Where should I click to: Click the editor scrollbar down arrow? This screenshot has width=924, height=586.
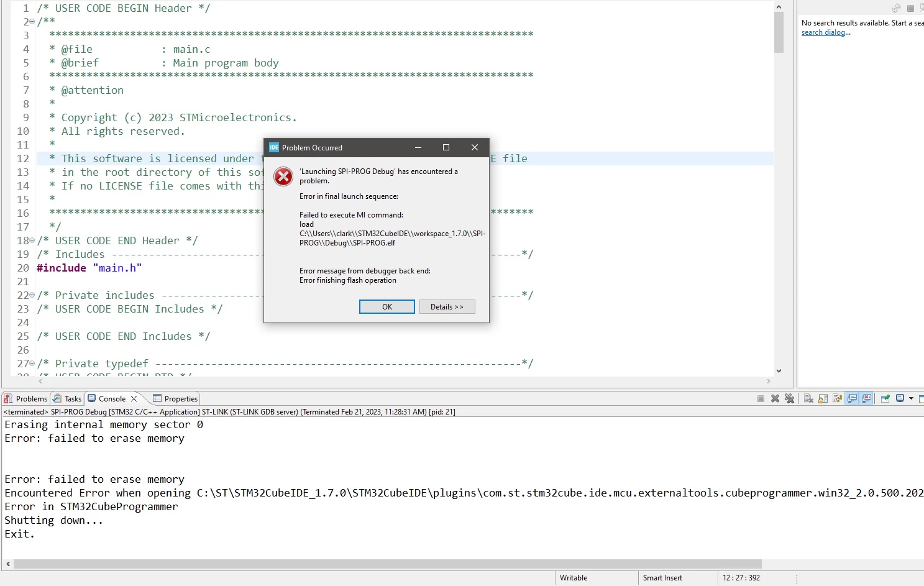[779, 371]
